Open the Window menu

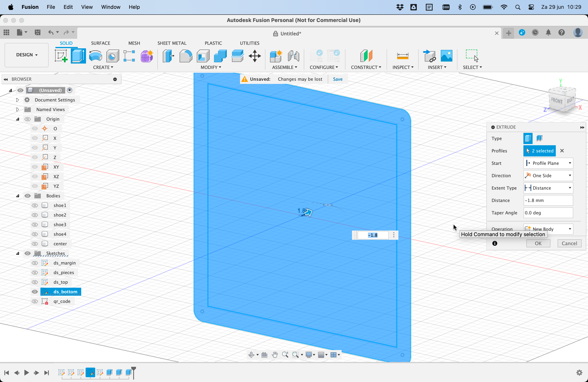tap(111, 7)
